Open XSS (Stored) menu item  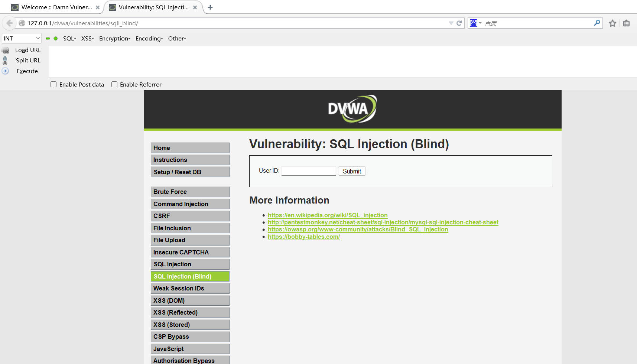click(190, 325)
